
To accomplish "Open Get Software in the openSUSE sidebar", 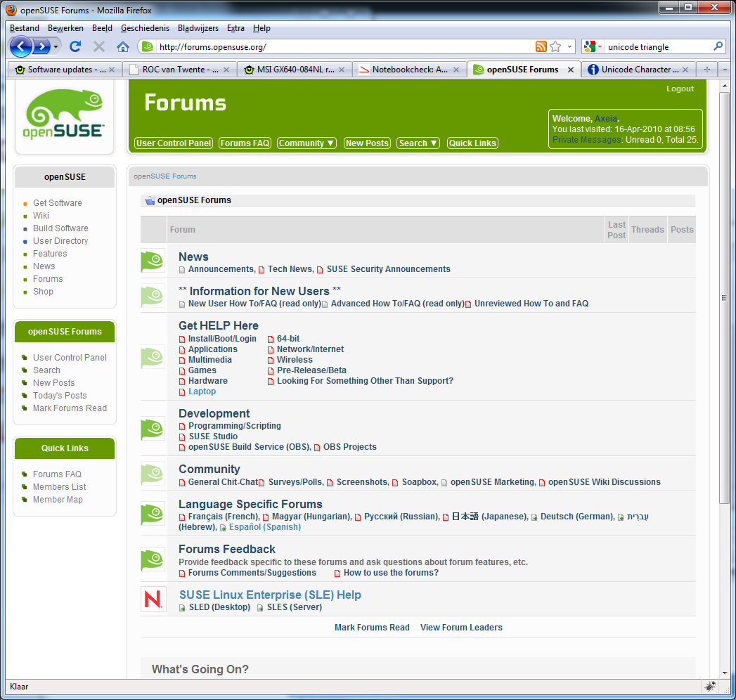I will 57,202.
